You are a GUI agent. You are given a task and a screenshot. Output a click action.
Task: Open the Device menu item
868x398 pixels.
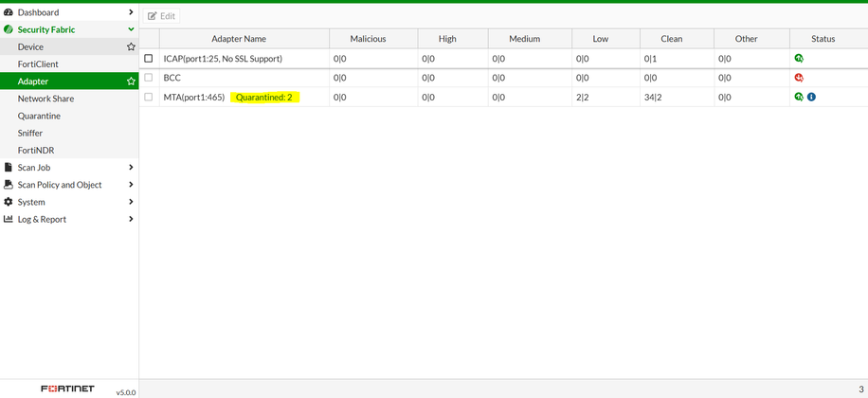click(69, 47)
